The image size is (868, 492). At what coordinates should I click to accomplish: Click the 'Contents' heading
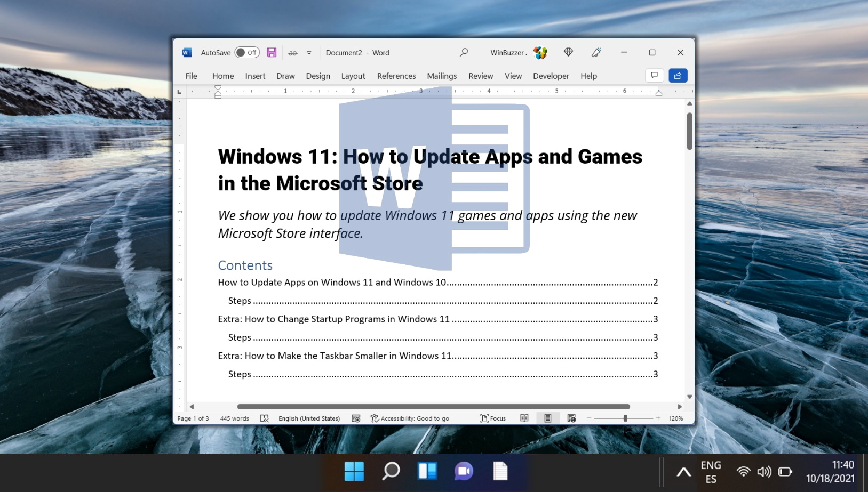245,265
